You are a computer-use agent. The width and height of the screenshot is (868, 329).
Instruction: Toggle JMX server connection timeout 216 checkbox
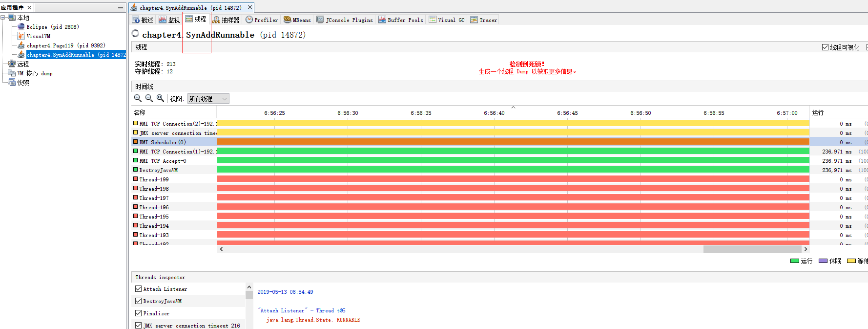point(139,326)
